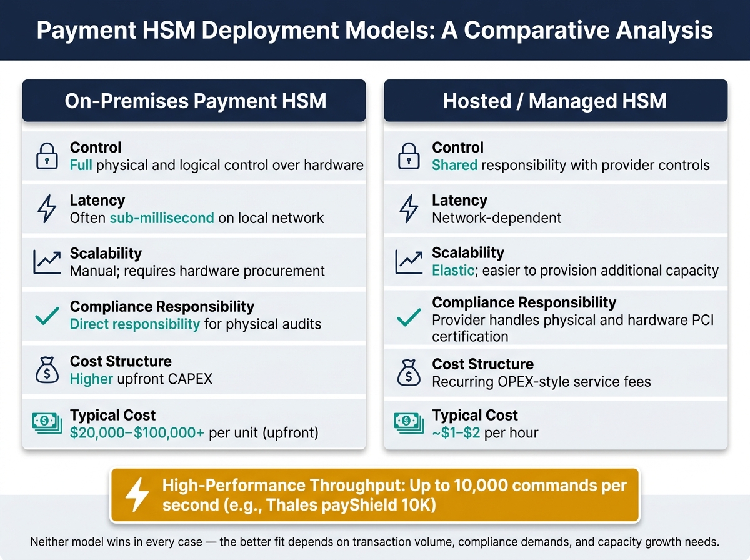Click 'Provider handles physical and hardware PCI certification'
The width and height of the screenshot is (750, 560).
coord(573,328)
